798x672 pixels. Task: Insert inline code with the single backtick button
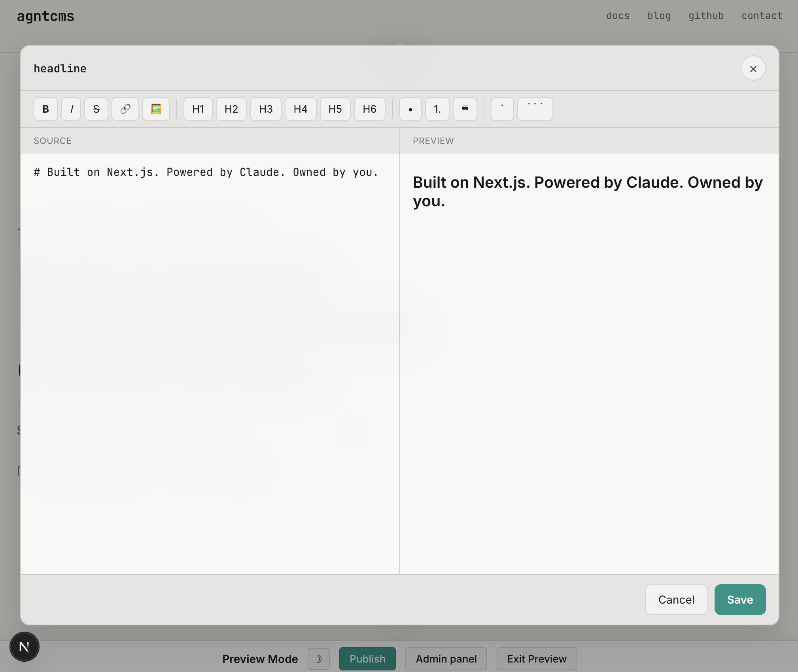[502, 109]
